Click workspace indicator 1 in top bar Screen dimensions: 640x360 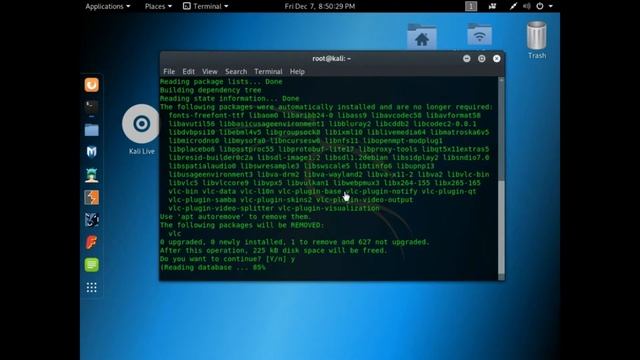(x=471, y=6)
